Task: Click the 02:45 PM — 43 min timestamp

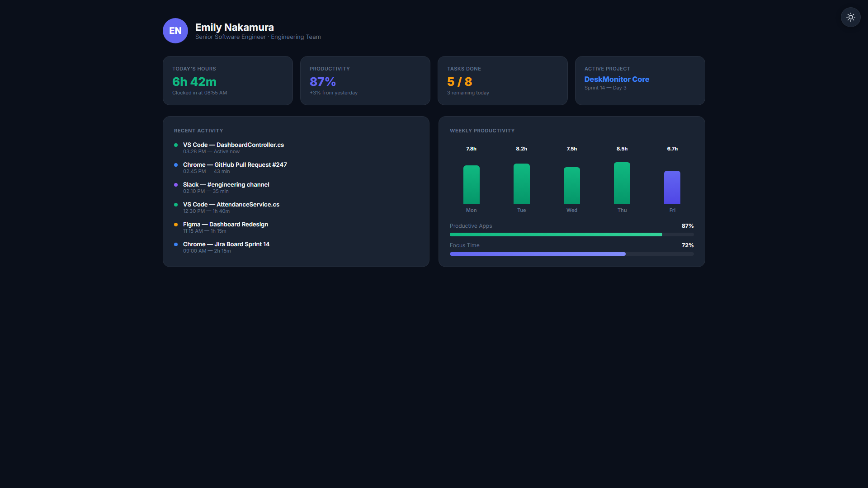Action: [x=206, y=171]
